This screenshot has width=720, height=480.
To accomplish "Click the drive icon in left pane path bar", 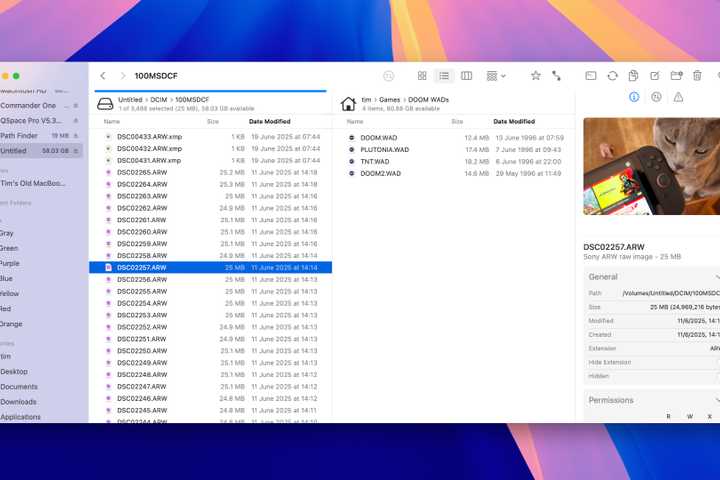I will click(x=105, y=104).
